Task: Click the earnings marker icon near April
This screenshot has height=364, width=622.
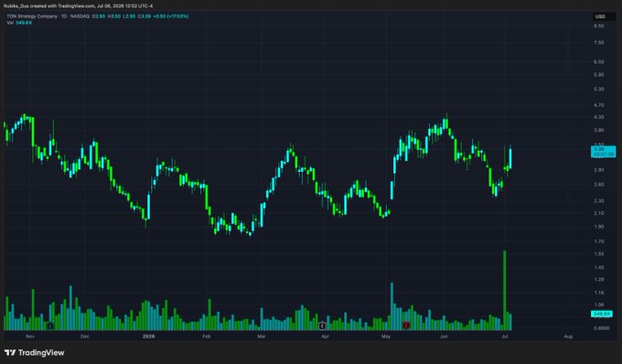Action: click(322, 326)
